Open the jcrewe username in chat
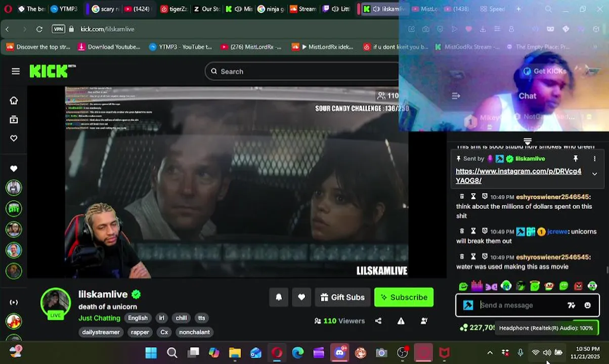 click(557, 232)
